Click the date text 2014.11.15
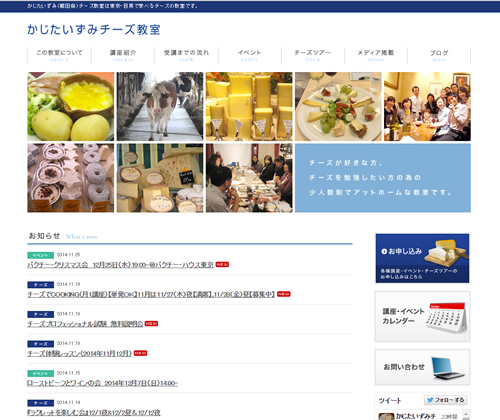500x420 pixels. click(x=68, y=373)
